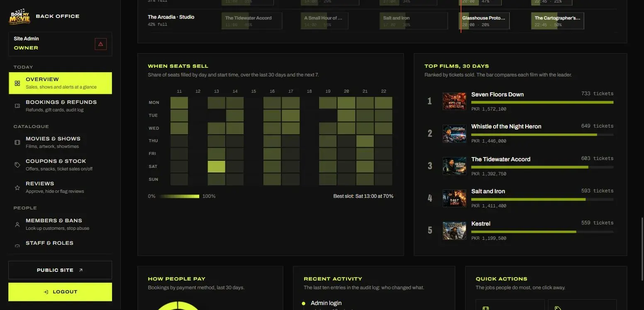
Task: Click 'The Arcadia · Studio' row label
Action: (x=171, y=17)
